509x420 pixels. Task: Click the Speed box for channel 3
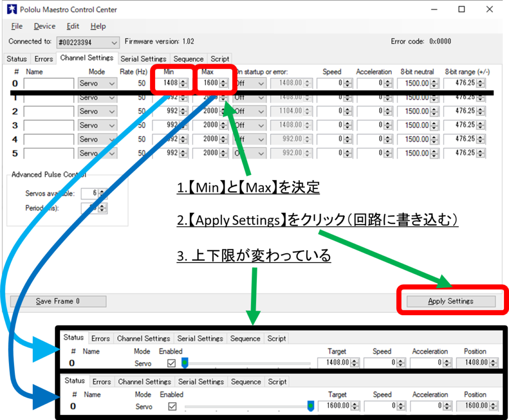tap(335, 125)
